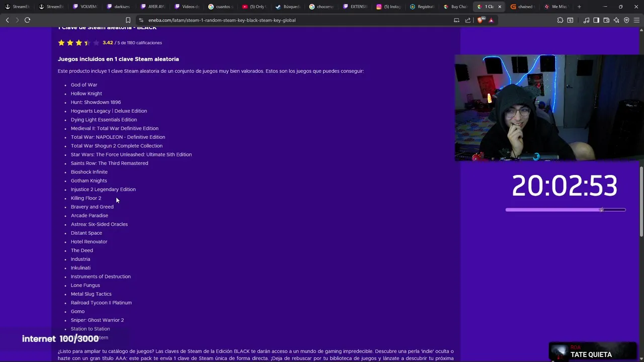The height and width of the screenshot is (362, 644).
Task: Click 'Killing Floor 2' in the list
Action: click(86, 198)
